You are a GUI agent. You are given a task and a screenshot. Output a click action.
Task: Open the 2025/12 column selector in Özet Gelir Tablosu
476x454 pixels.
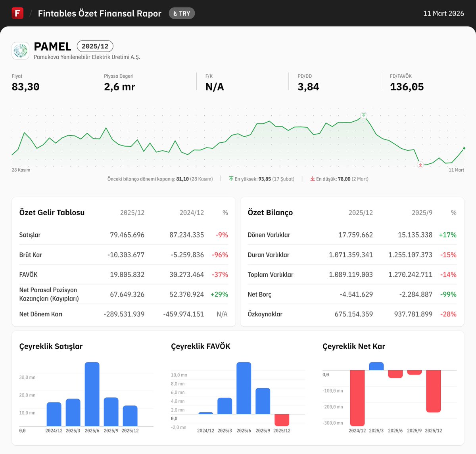[x=132, y=213]
